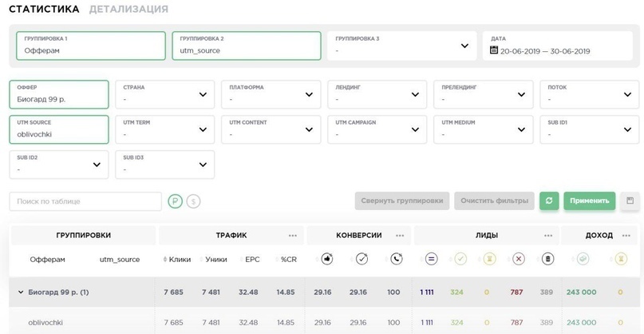644x334 pixels.
Task: Sort by the trash leads icon
Action: click(547, 259)
